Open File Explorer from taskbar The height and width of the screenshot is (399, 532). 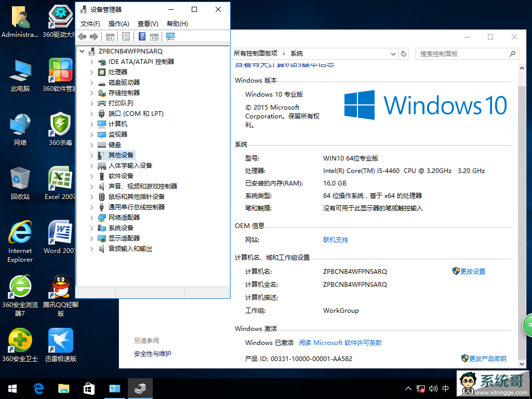[x=64, y=389]
